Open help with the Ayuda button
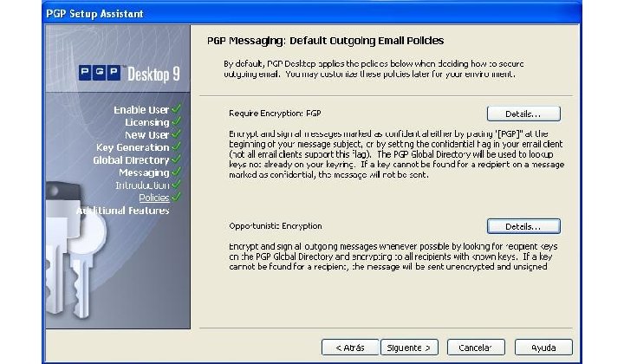 point(543,348)
